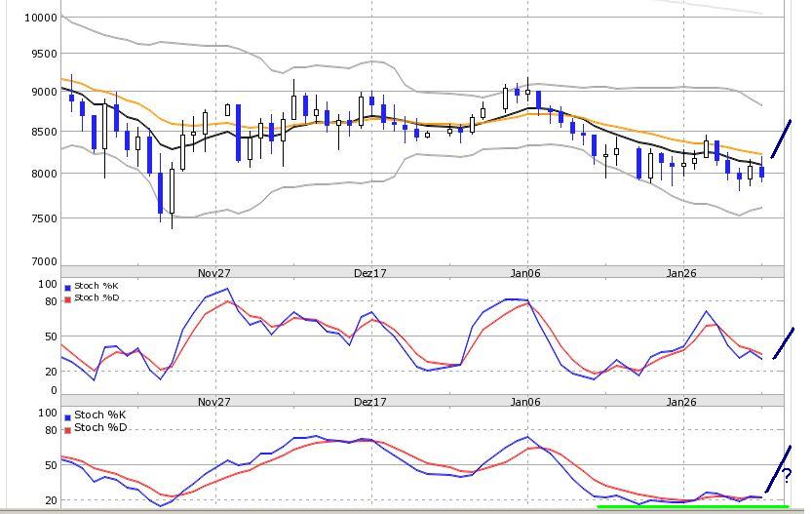Click the blue Stoch %K legend square in lower stochastic panel
Viewport: 812px width, 514px height.
coord(67,417)
